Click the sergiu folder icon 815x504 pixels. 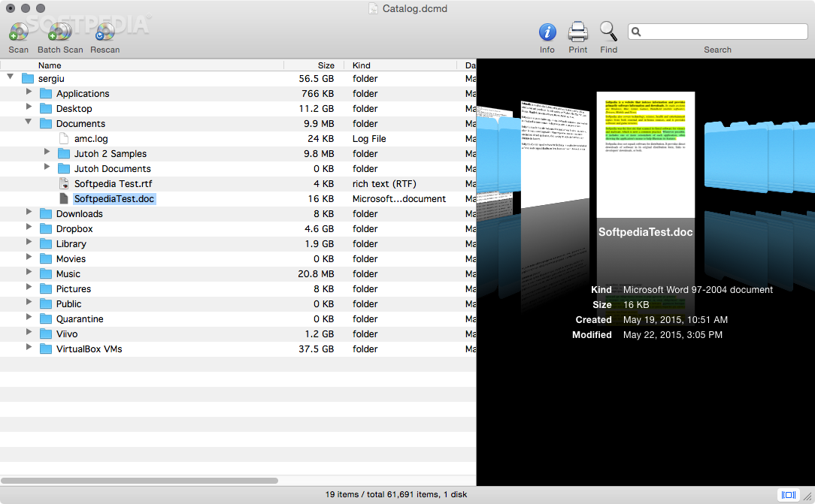click(28, 78)
